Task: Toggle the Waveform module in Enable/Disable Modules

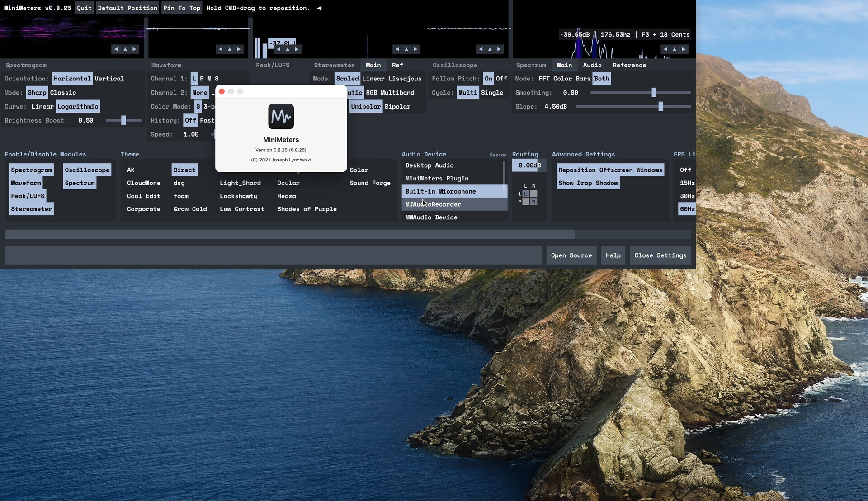Action: click(26, 183)
